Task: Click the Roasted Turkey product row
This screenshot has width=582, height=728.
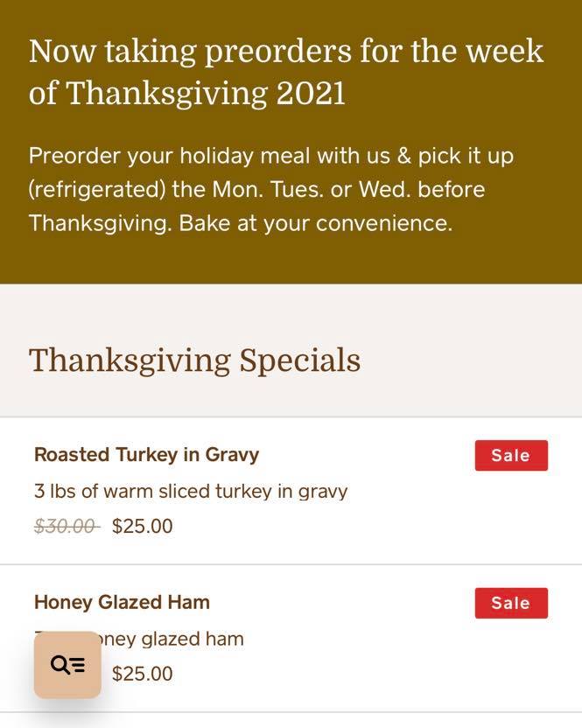Action: [289, 490]
